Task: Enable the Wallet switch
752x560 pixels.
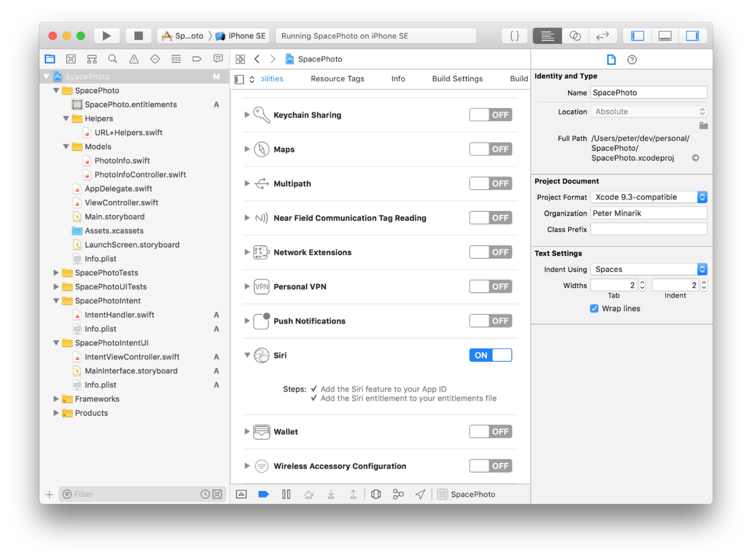Action: [491, 432]
